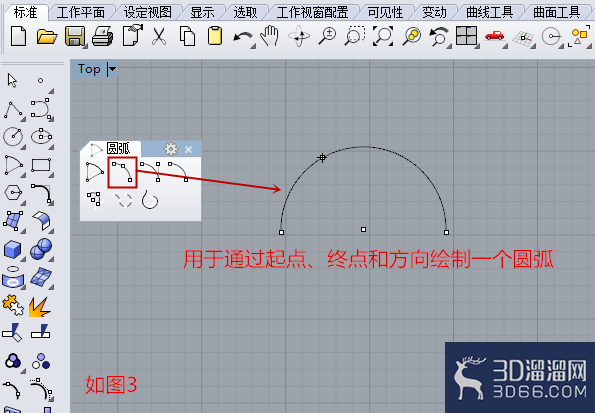Switch to the 选取 tab
This screenshot has width=595, height=413.
(x=245, y=13)
